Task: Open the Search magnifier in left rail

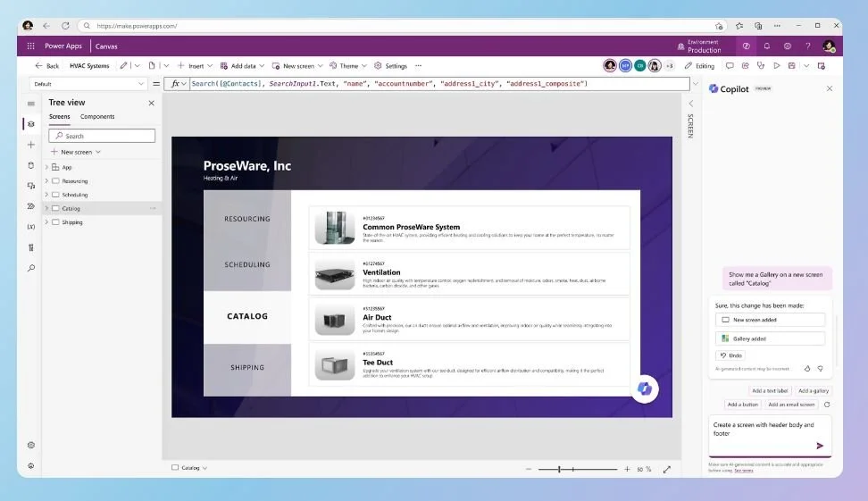Action: pyautogui.click(x=31, y=268)
